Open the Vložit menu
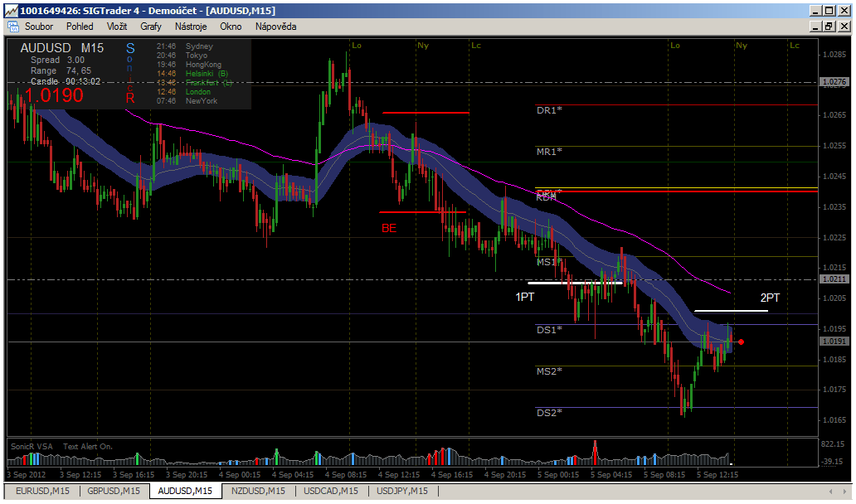This screenshot has width=856, height=504. (117, 27)
